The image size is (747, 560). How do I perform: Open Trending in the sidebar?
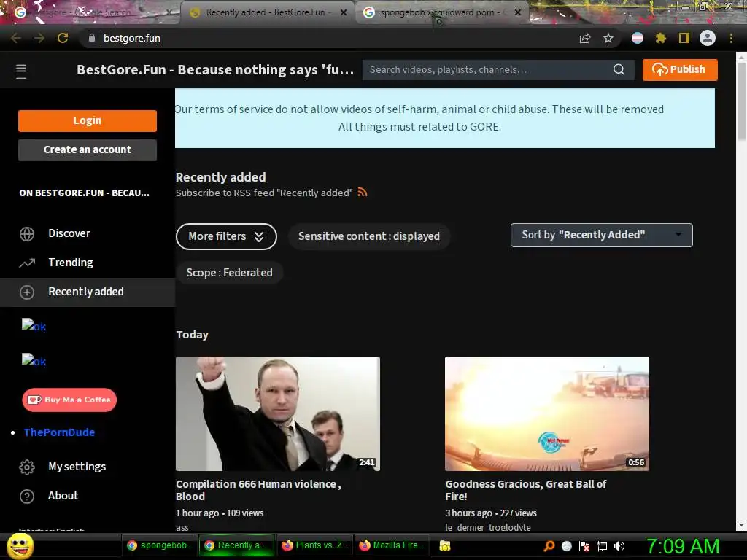(x=71, y=262)
